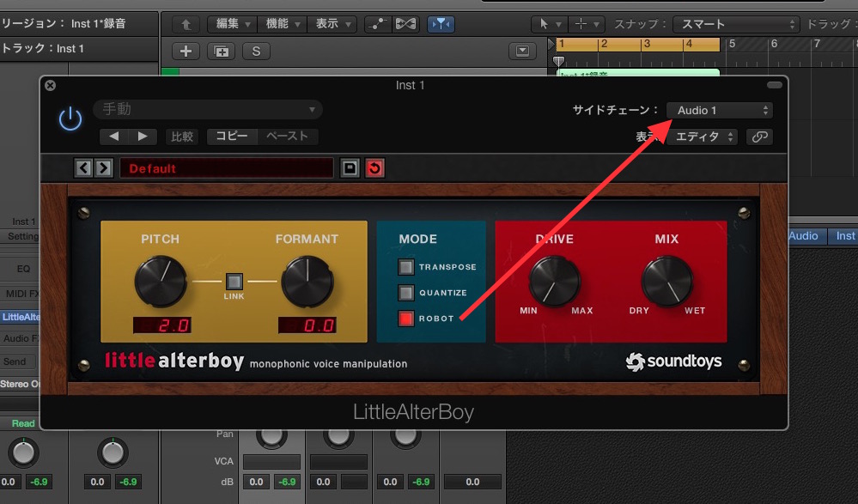This screenshot has width=858, height=504.
Task: Click the FORMANT knob
Action: click(307, 282)
